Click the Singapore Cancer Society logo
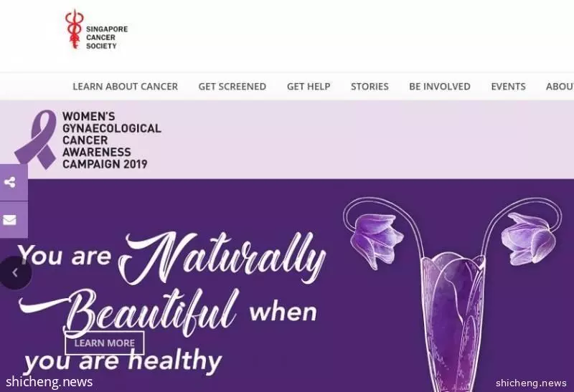574x392 pixels. coord(96,29)
